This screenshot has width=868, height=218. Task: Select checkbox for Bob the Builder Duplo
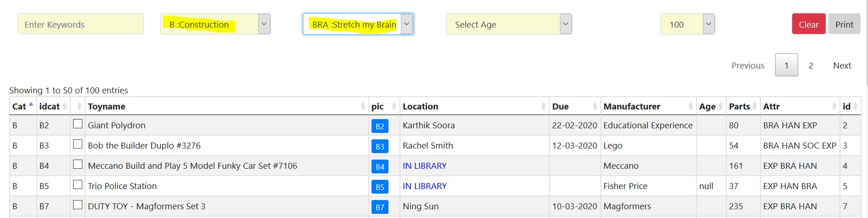pos(78,144)
